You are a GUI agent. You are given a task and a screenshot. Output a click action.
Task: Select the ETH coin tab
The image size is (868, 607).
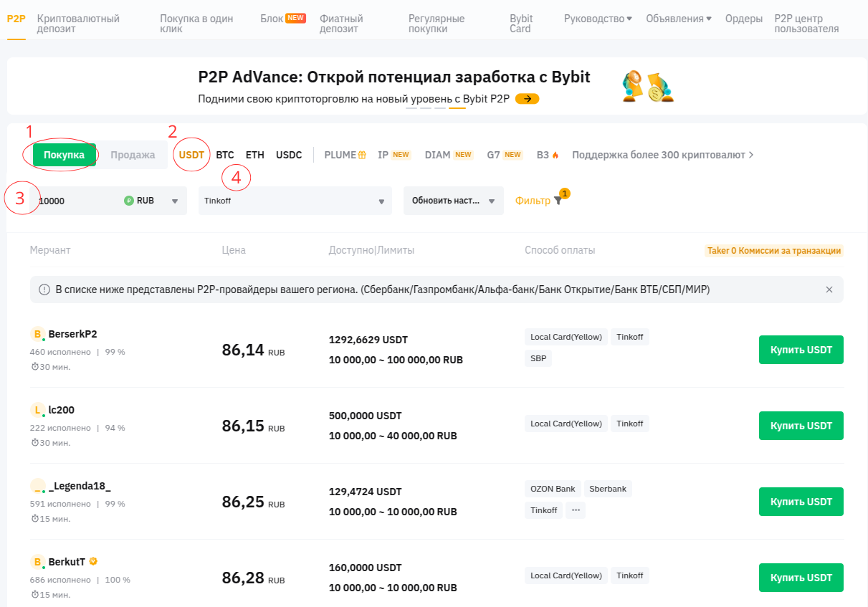coord(255,155)
